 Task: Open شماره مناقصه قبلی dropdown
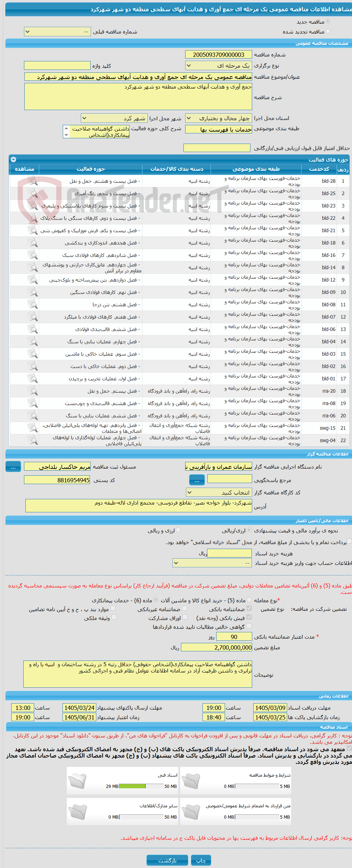click(x=57, y=32)
